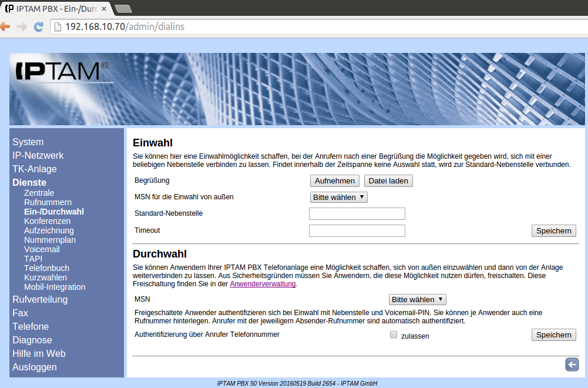Save the Durchwahl settings with Speichern
Viewport: 588px width, 388px height.
[x=553, y=335]
